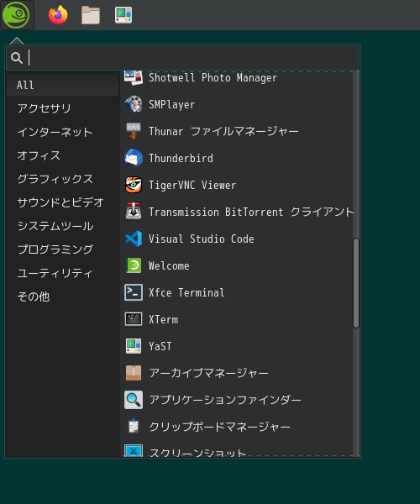Open the Welcome entry
The image size is (420, 504).
(x=237, y=265)
